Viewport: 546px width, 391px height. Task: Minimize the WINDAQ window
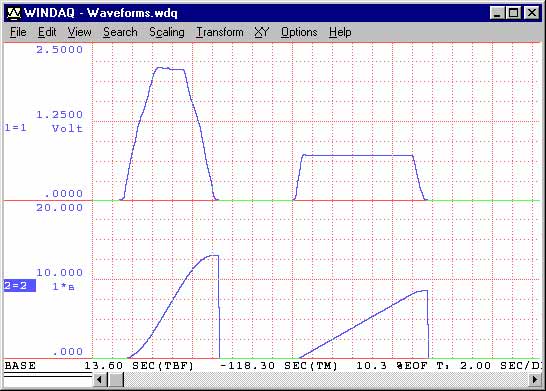pyautogui.click(x=497, y=13)
